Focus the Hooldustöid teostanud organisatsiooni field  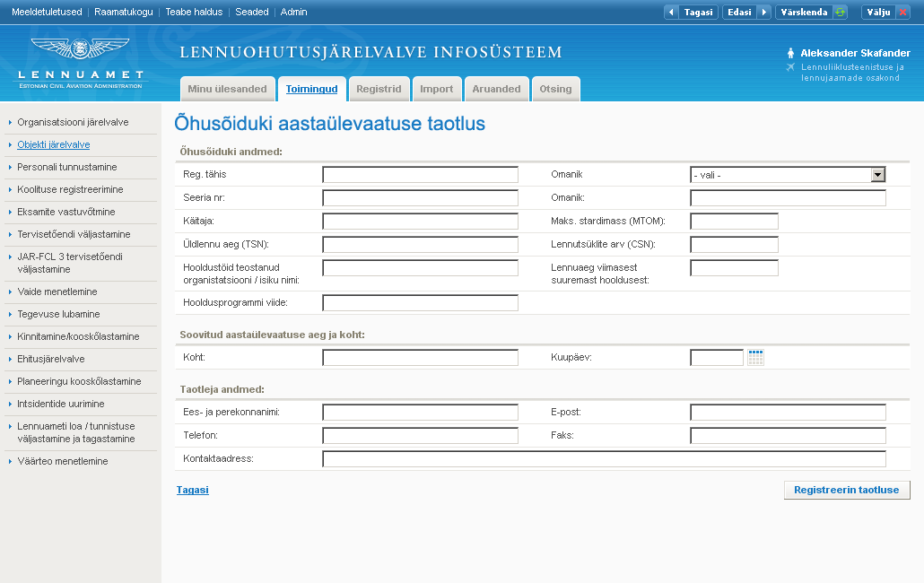[x=420, y=268]
